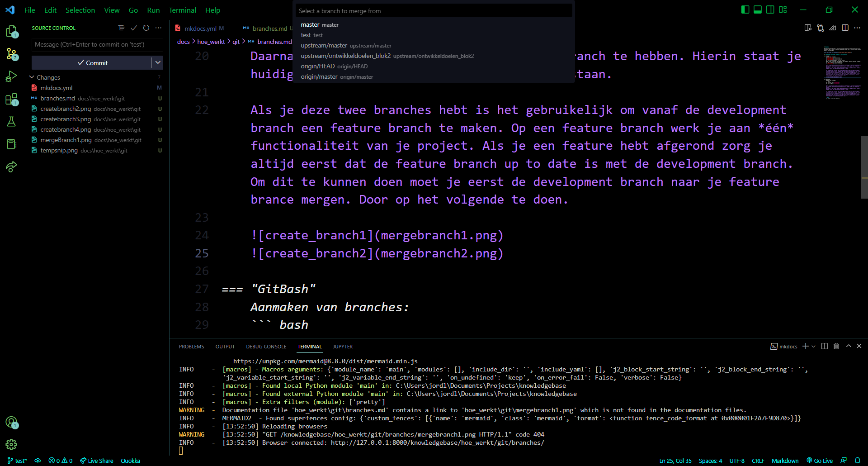Click the feedback icon in status bar
The height and width of the screenshot is (466, 868).
coord(844,461)
